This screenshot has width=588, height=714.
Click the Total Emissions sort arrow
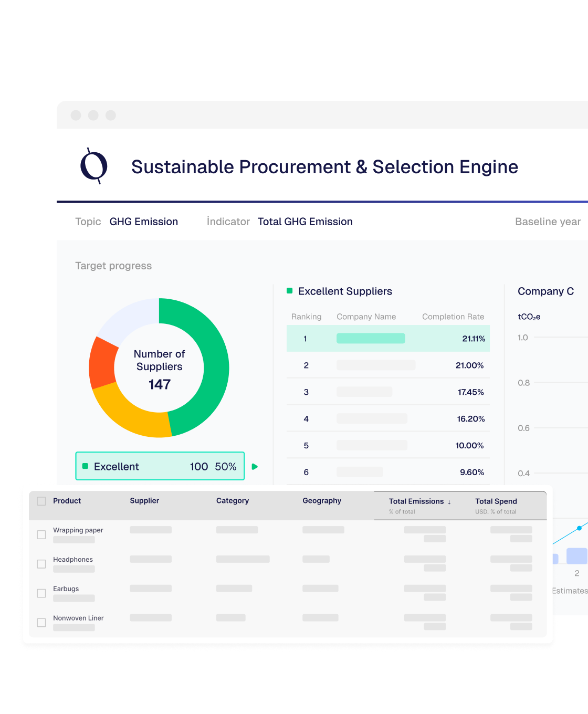449,502
